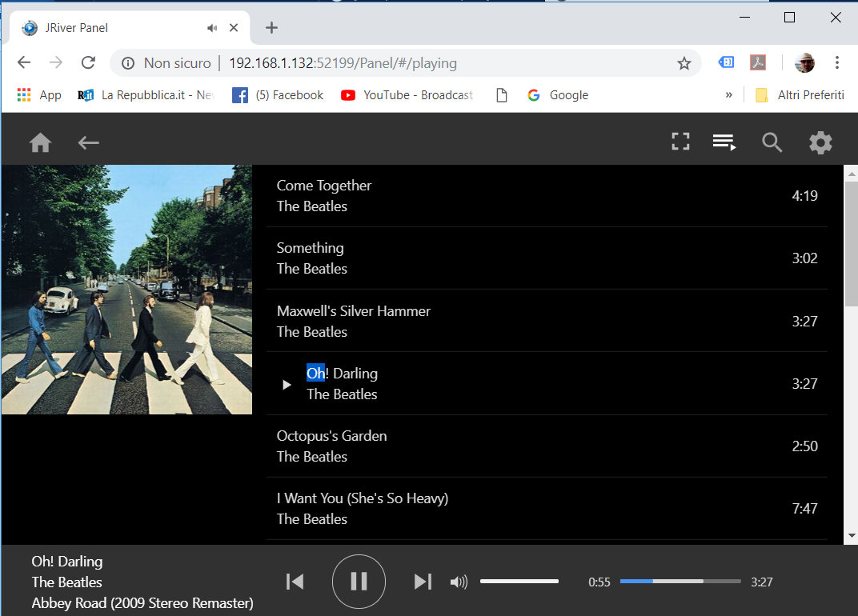This screenshot has height=616, width=858.
Task: Open the blue browser extension icon
Action: [726, 62]
